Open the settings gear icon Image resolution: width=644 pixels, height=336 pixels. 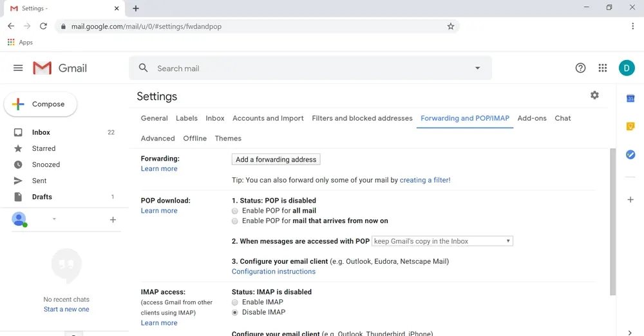pos(594,95)
